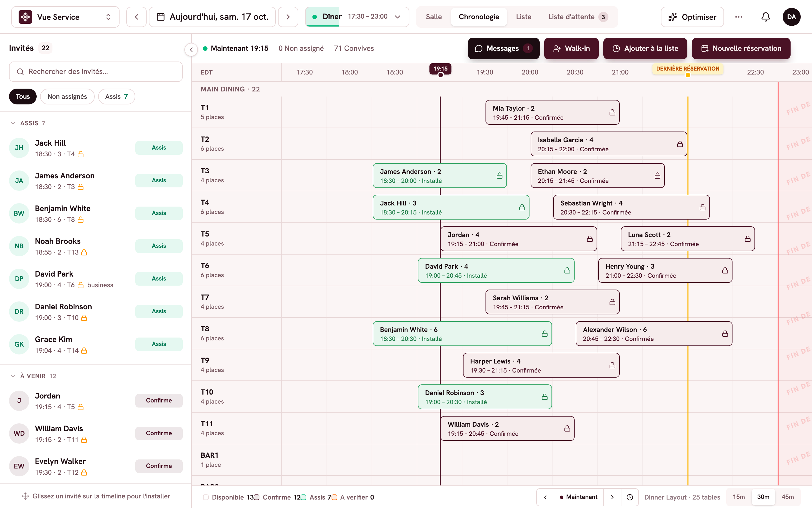Click lock icon on Harper Lewis reservation
This screenshot has width=812, height=508.
[x=612, y=365]
